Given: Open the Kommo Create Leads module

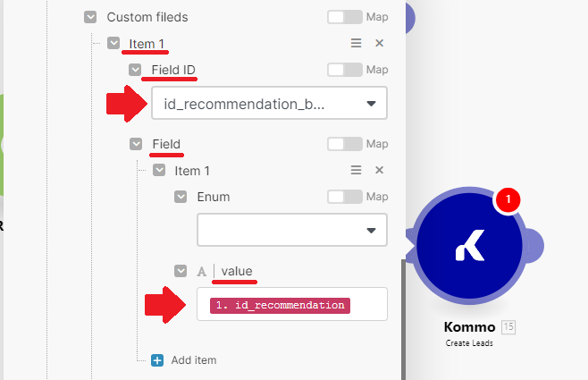Looking at the screenshot, I should click(469, 246).
